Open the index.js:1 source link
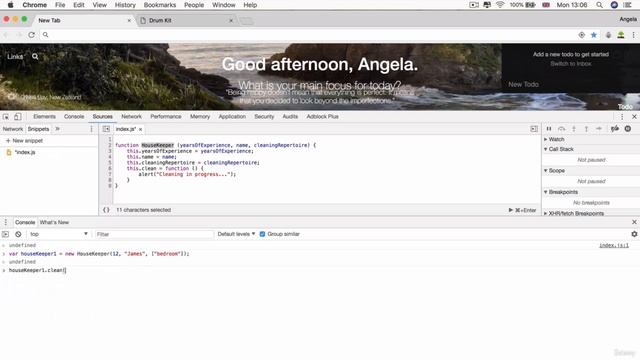Viewport: 640px width, 360px height. 614,245
